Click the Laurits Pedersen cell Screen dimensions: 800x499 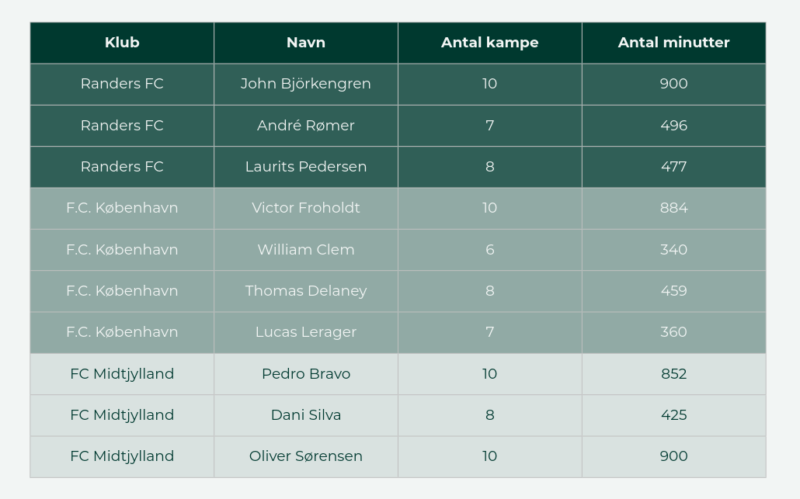click(x=306, y=167)
